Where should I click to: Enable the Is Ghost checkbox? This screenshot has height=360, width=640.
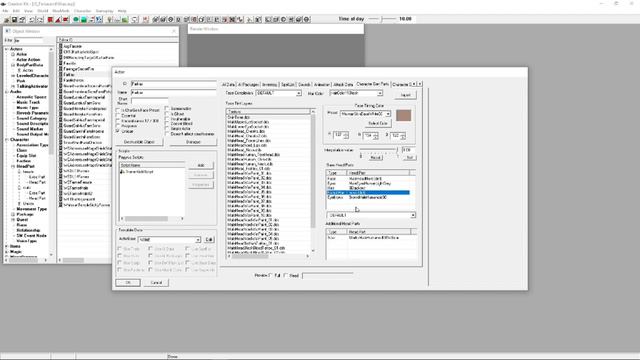pyautogui.click(x=167, y=114)
